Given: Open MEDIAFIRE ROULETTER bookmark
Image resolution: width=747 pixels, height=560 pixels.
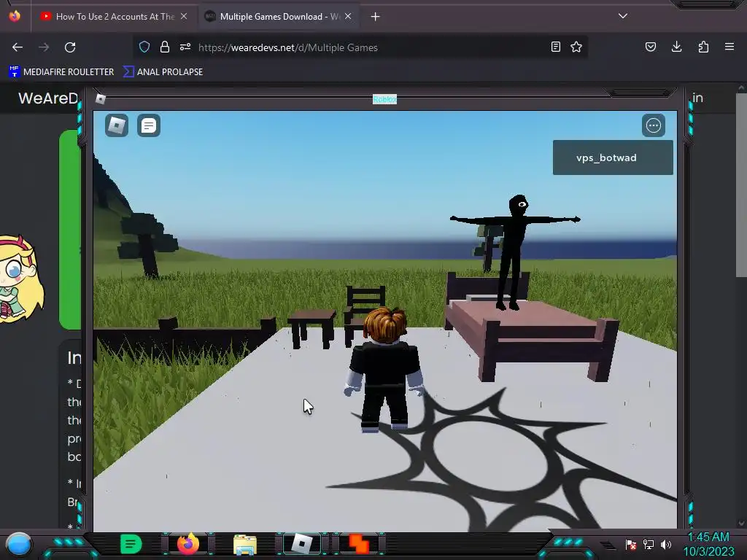Looking at the screenshot, I should click(x=61, y=72).
